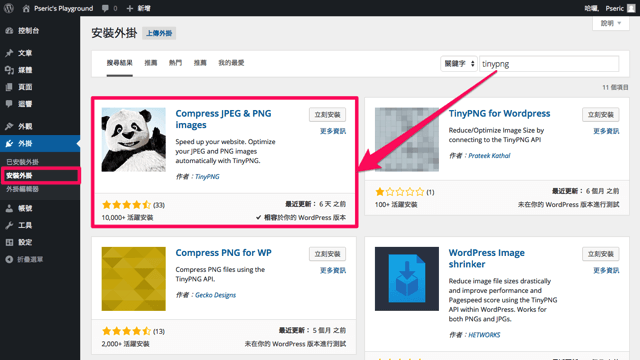Open Compress PNG for WP title link
Image resolution: width=640 pixels, height=360 pixels.
click(223, 253)
